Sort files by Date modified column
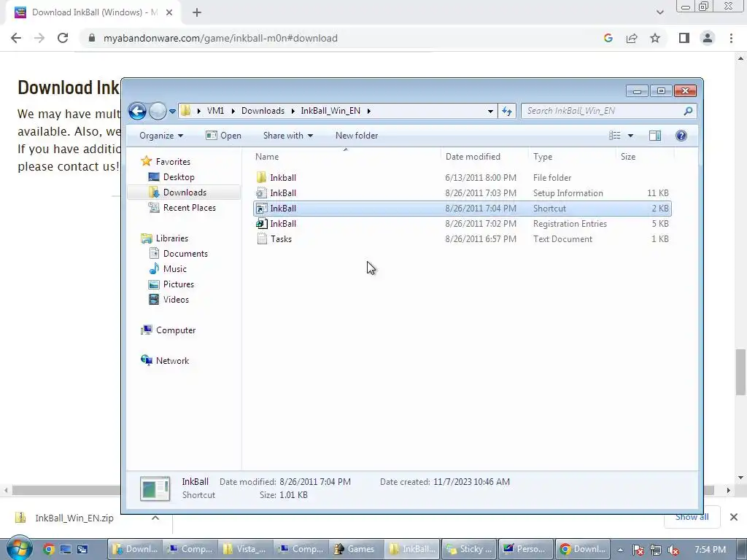This screenshot has width=747, height=560. point(484,157)
